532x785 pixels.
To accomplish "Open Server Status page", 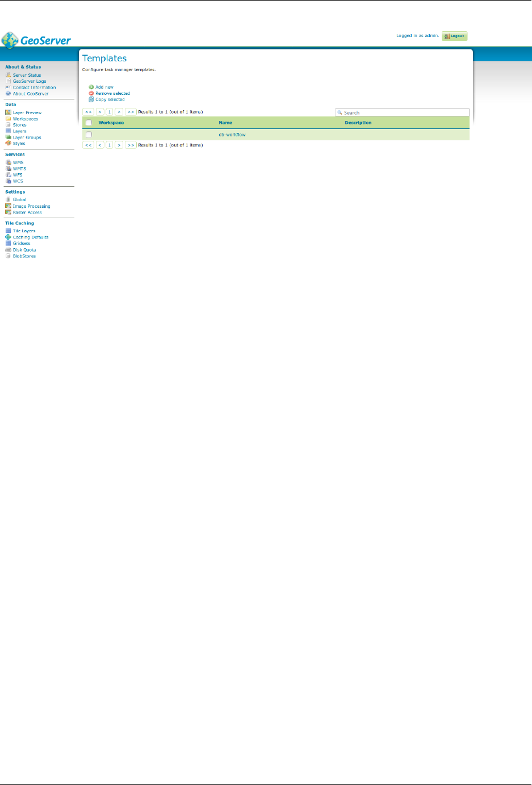I will tap(27, 75).
